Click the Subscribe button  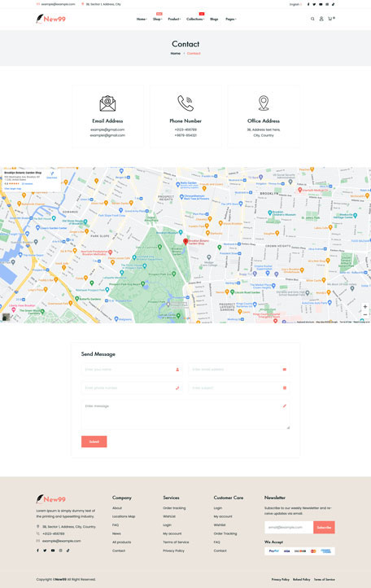tap(324, 527)
